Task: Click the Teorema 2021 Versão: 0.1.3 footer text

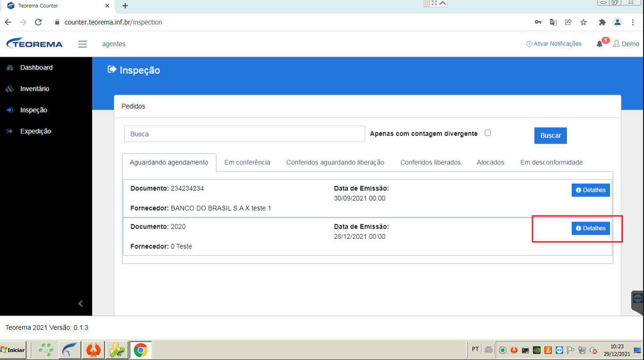Action: (47, 327)
